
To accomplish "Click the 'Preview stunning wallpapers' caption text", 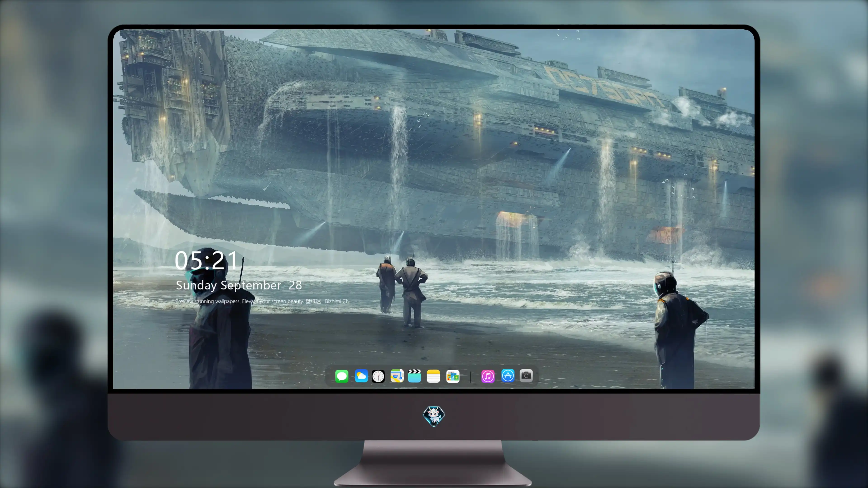I will (x=262, y=301).
